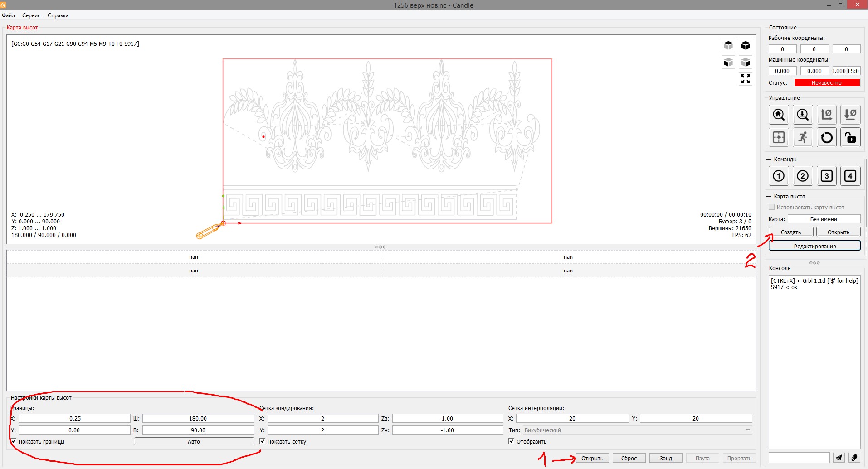868x469 pixels.
Task: Click 'Создать' to create a height map
Action: pyautogui.click(x=791, y=232)
